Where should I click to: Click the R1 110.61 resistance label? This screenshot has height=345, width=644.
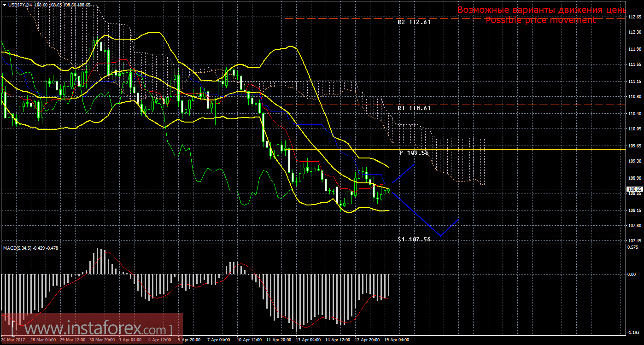click(414, 108)
